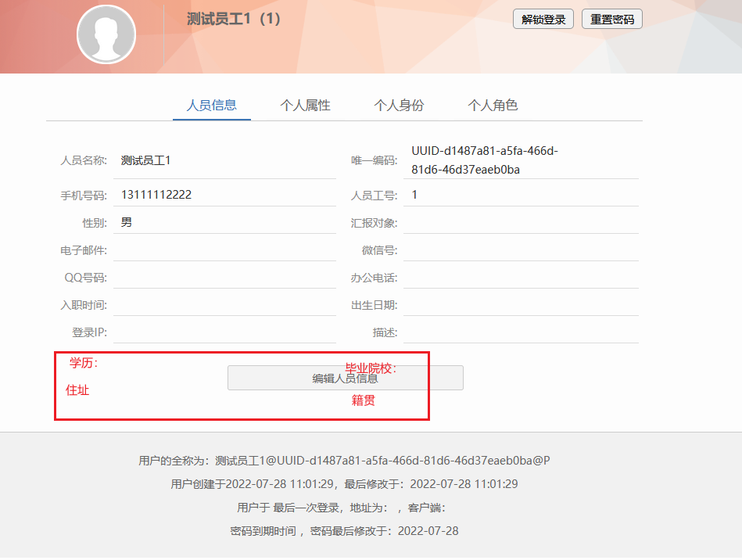Click the 人员工号 field showing 1

click(521, 195)
